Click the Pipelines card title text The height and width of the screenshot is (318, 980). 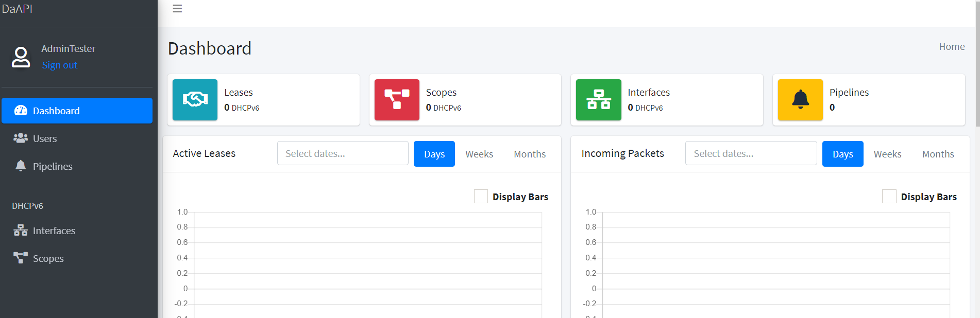coord(849,93)
